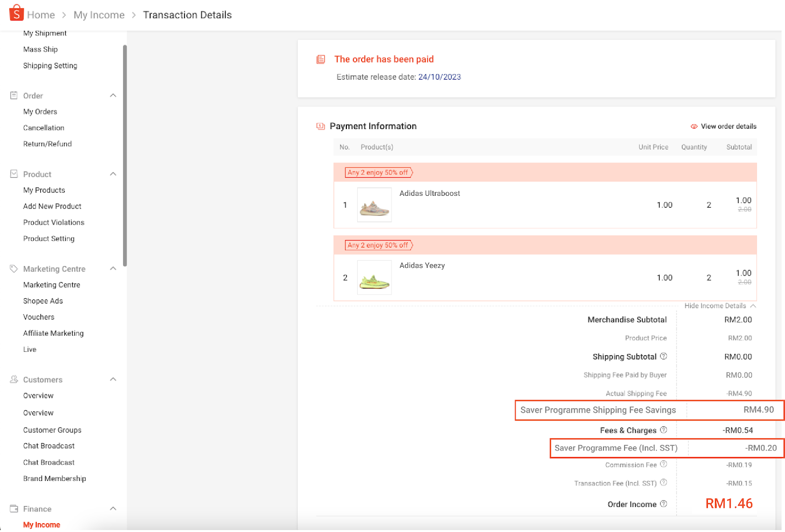Screen dimensions: 785x532
Task: Open the Order Income info tooltip icon
Action: (x=664, y=504)
